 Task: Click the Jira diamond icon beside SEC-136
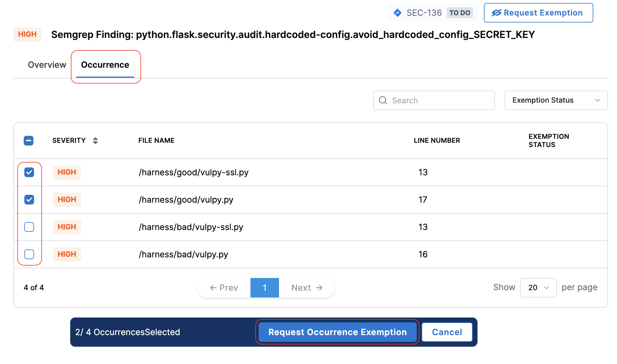click(397, 13)
